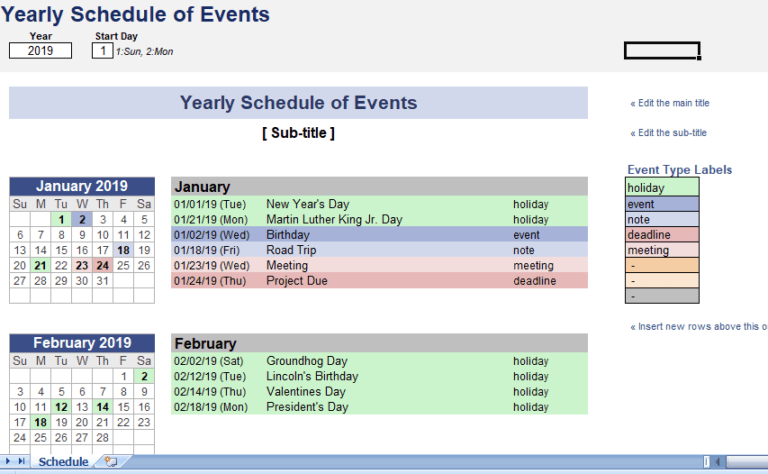Click February calendar day 28
The height and width of the screenshot is (474, 768).
coord(102,437)
